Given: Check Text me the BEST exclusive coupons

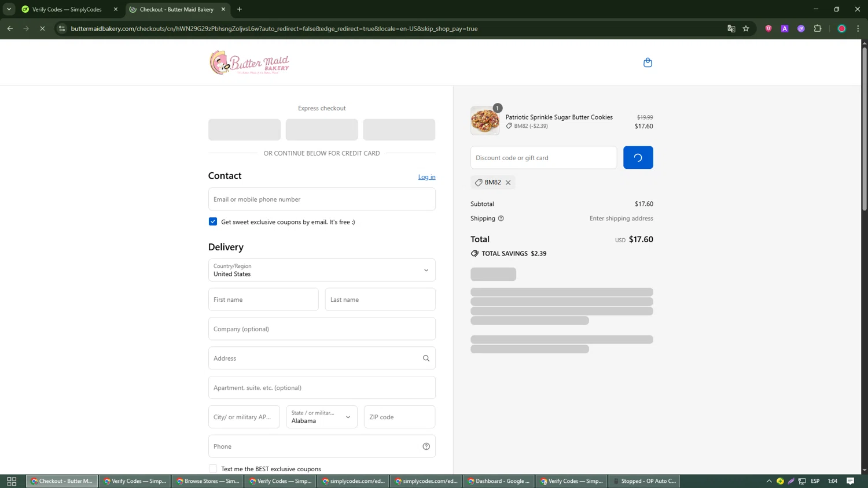Looking at the screenshot, I should 213,469.
